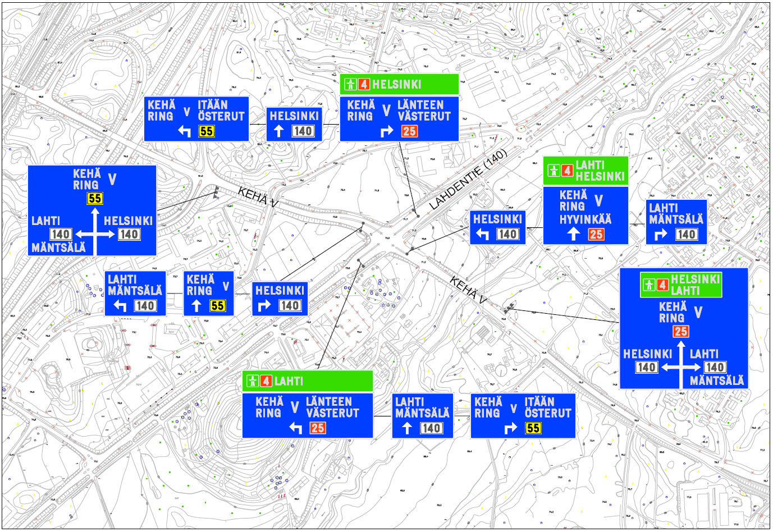Click 'HELSINKI' text on the green '4 HELSINKI' sign
This screenshot has height=532, width=773.
pyautogui.click(x=397, y=84)
